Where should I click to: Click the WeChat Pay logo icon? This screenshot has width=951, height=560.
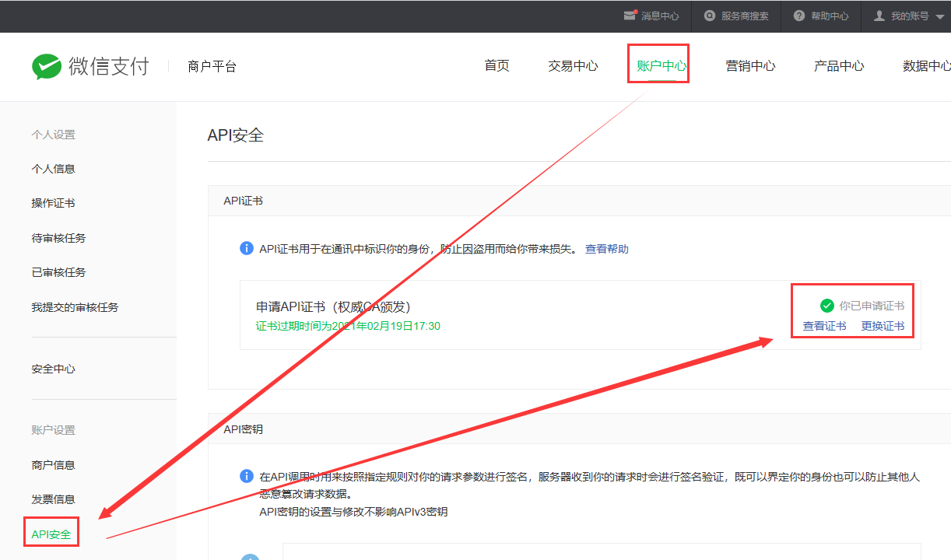47,67
